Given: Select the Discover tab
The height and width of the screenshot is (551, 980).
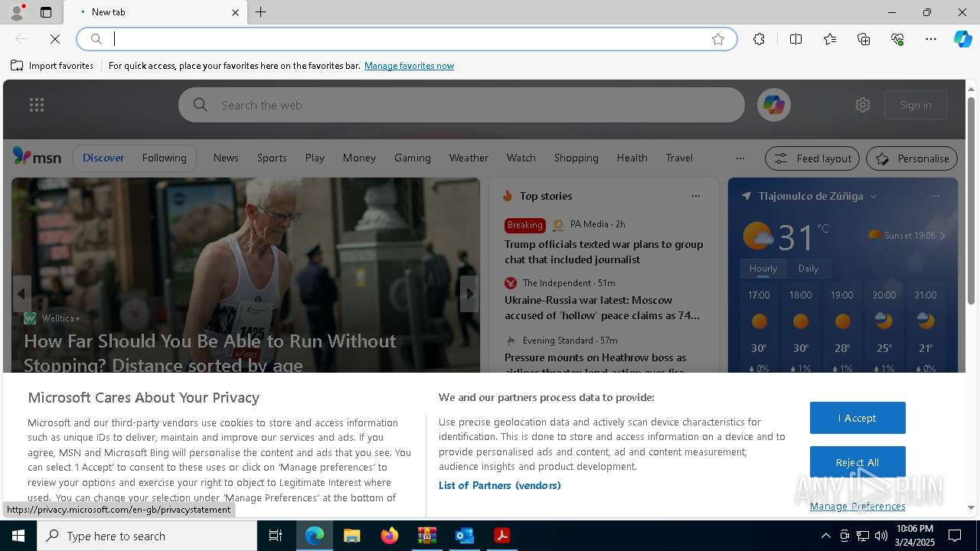Looking at the screenshot, I should click(x=103, y=158).
